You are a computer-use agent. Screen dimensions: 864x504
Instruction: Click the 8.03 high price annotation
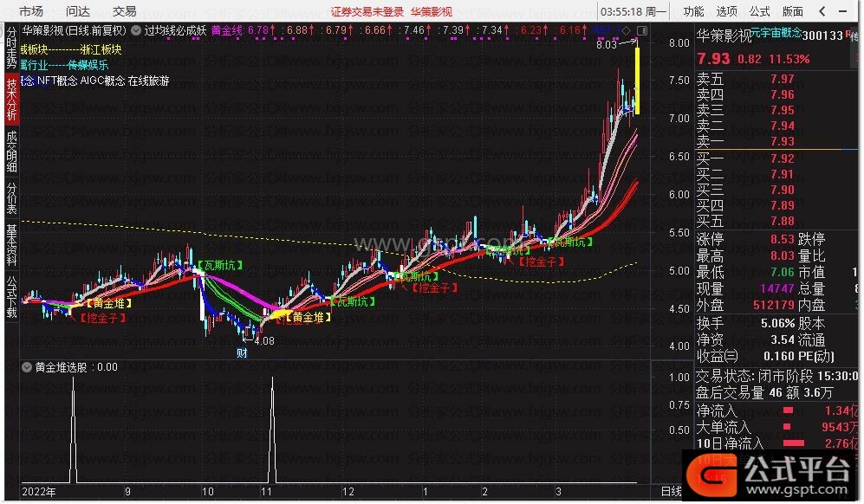point(606,45)
